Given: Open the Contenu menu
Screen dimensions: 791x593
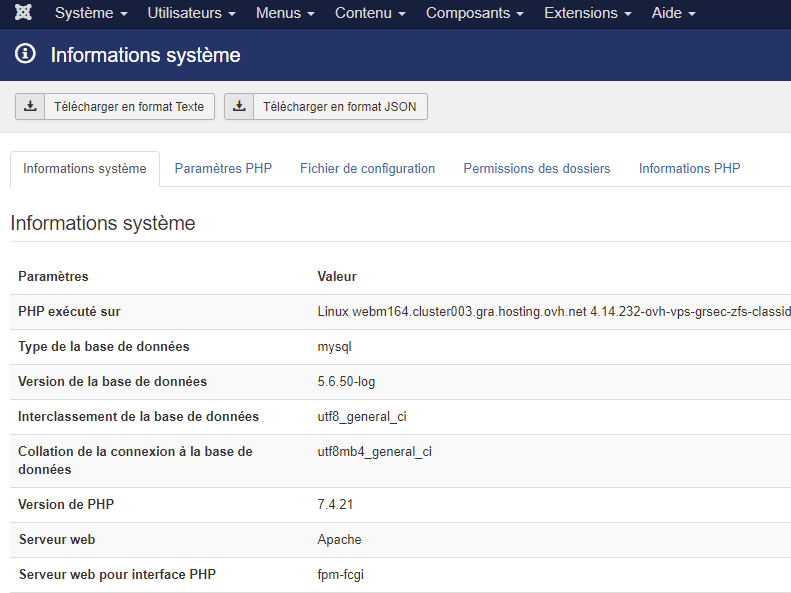Looking at the screenshot, I should coord(370,13).
